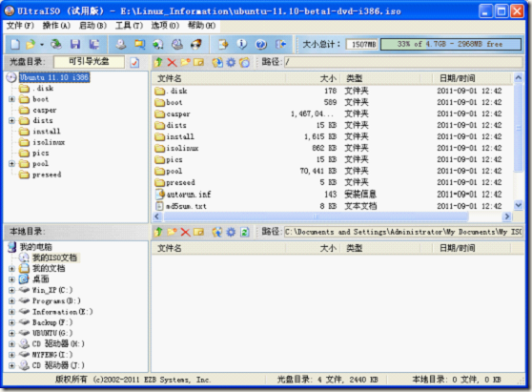Click the Burn CD image icon
Viewport: 532px width, 392px height.
coord(196,44)
